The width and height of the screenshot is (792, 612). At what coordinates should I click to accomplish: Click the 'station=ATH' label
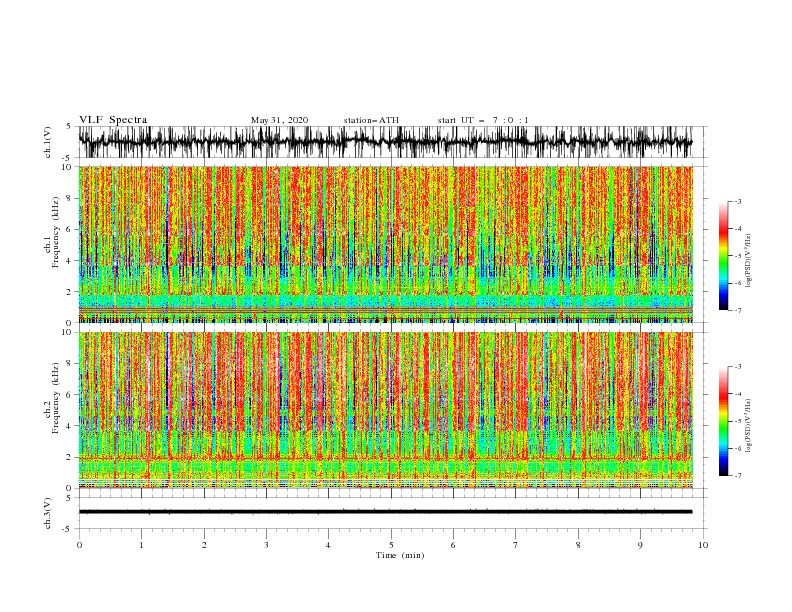[371, 120]
